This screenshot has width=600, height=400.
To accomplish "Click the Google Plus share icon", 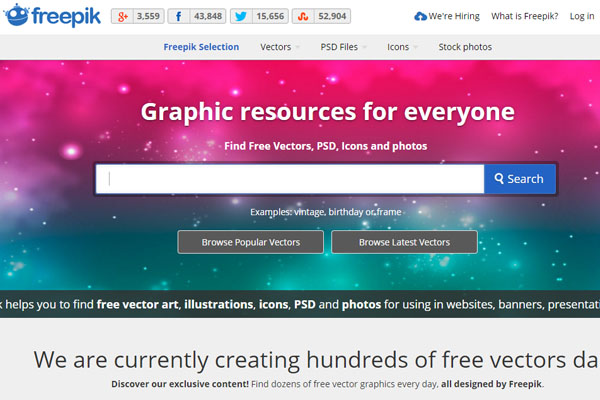I will point(122,16).
